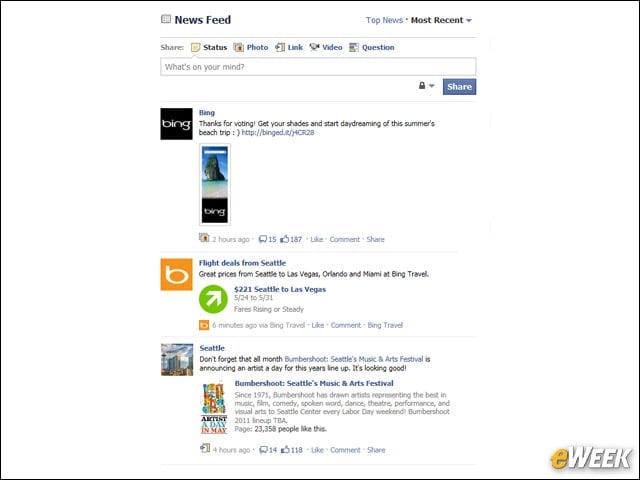Open the binged.it short URL link
Image resolution: width=640 pixels, height=480 pixels.
(278, 133)
